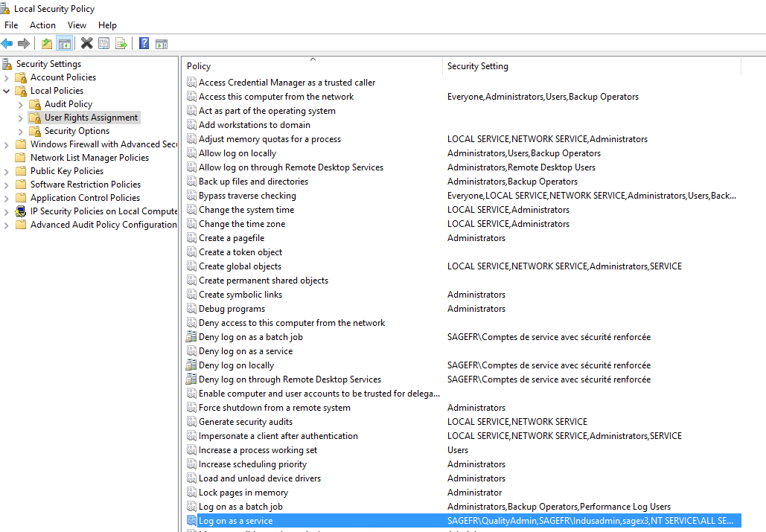Select Impersonate a client after authentication

coord(278,436)
